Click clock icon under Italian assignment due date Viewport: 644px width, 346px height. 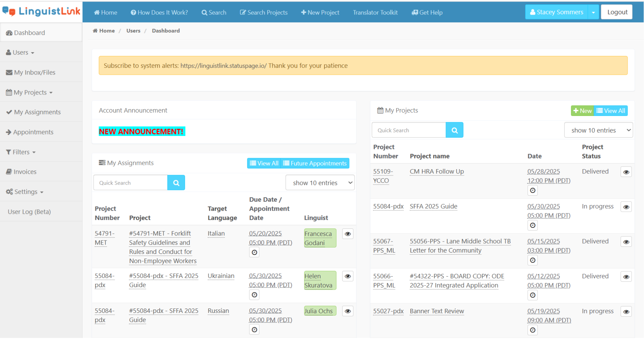point(254,252)
